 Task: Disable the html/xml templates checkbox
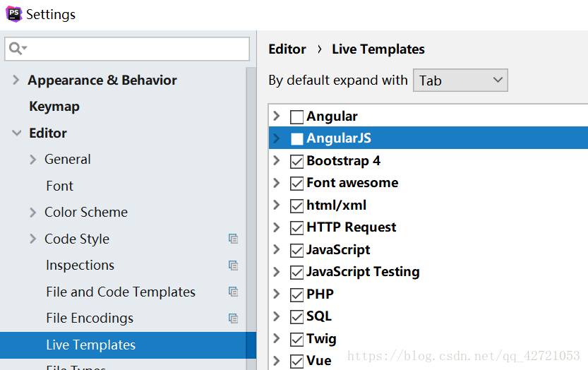pos(296,205)
